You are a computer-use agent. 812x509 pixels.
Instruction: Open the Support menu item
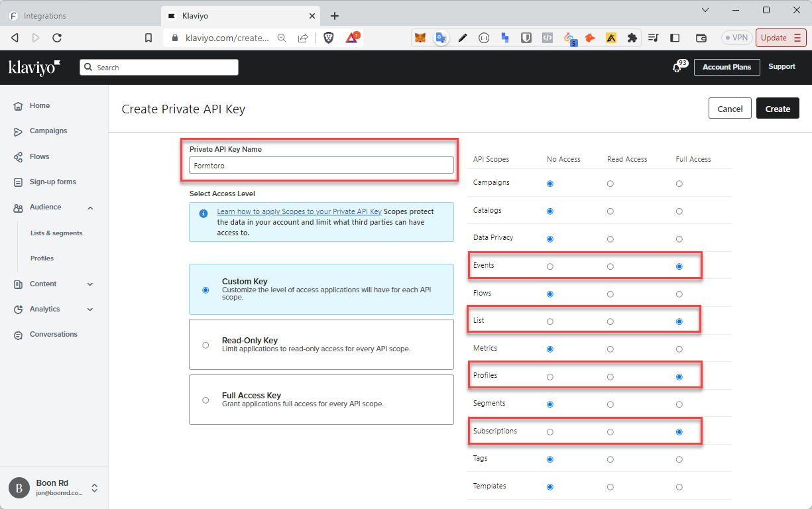tap(782, 67)
